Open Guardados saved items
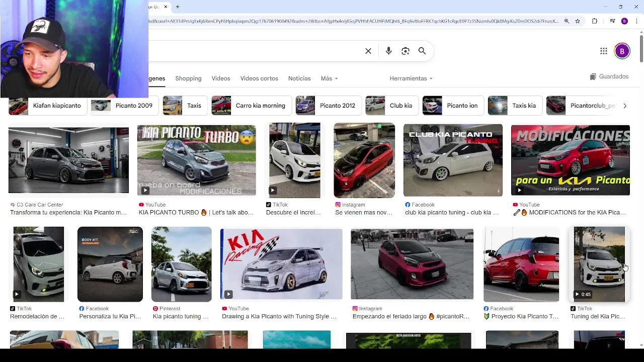The width and height of the screenshot is (644, 362). click(609, 76)
